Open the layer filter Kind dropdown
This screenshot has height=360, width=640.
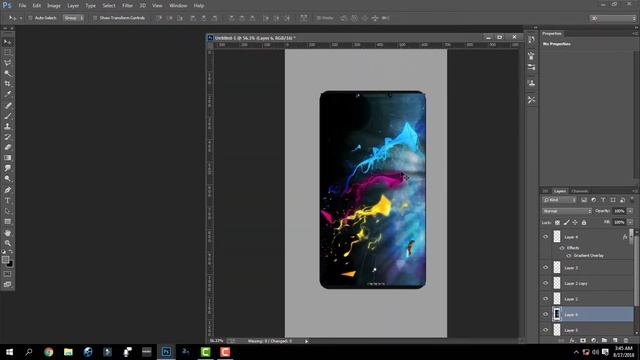(559, 200)
